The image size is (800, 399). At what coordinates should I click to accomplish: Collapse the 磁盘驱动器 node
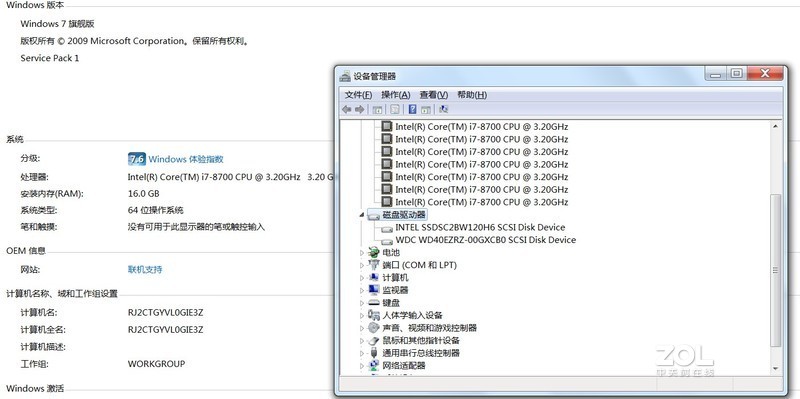pos(362,215)
